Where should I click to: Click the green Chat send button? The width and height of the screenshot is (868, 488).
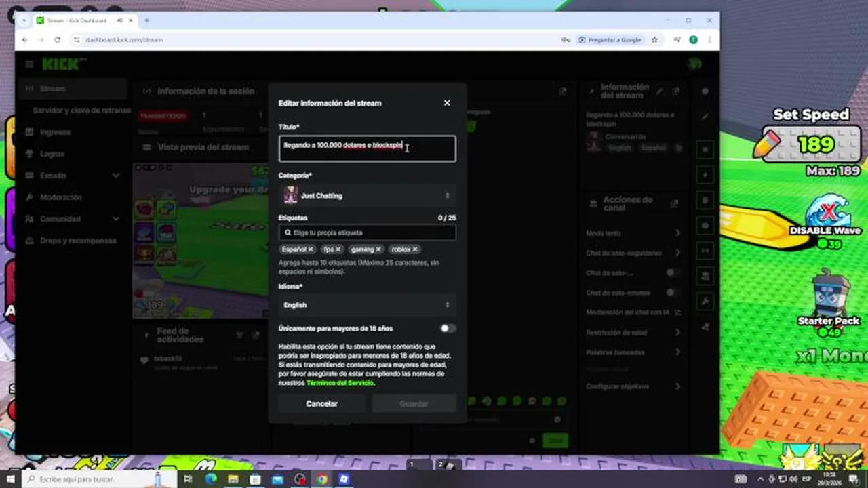555,440
